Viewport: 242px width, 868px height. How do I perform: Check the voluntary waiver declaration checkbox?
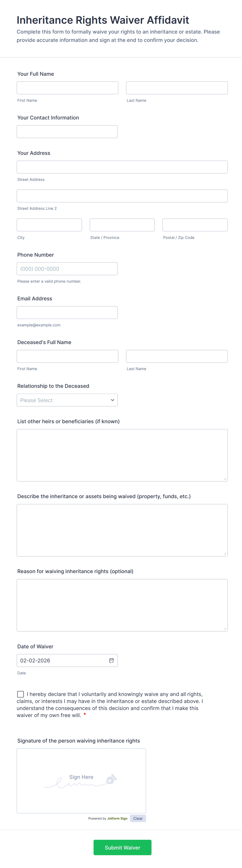pyautogui.click(x=20, y=694)
